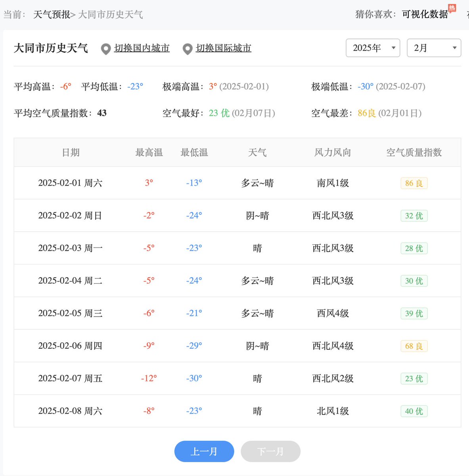This screenshot has height=476, width=469.
Task: Click the 大同市历史天气 breadcrumb text
Action: [110, 15]
